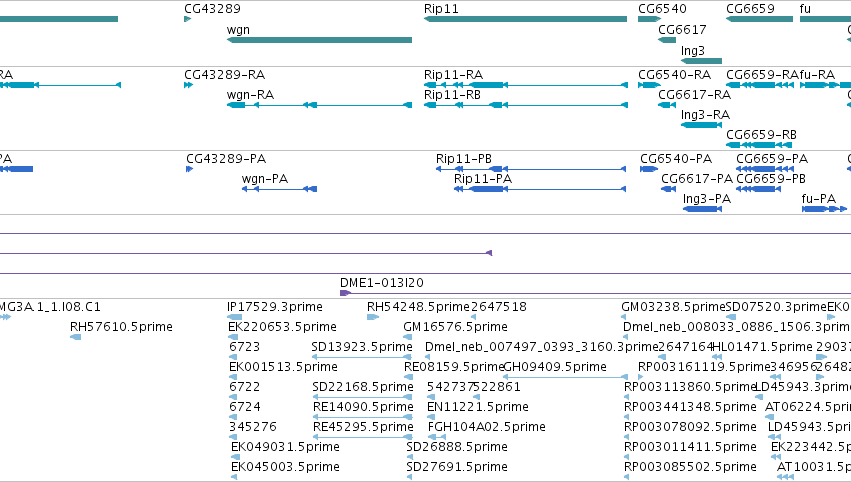Image resolution: width=851 pixels, height=482 pixels.
Task: Open EST RE45295.5prime
Action: 363,437
